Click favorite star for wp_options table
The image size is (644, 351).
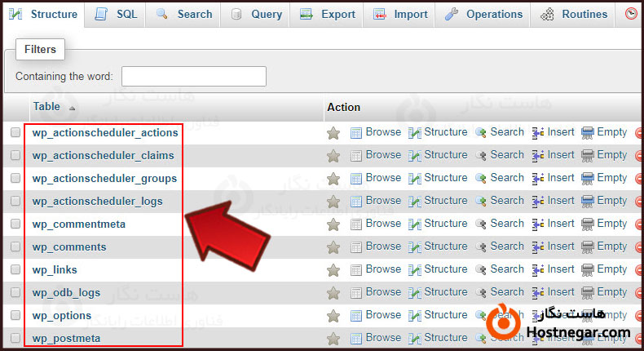tap(333, 316)
